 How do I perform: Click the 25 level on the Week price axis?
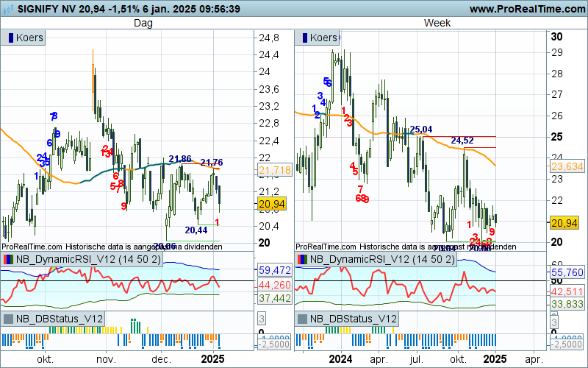[557, 137]
